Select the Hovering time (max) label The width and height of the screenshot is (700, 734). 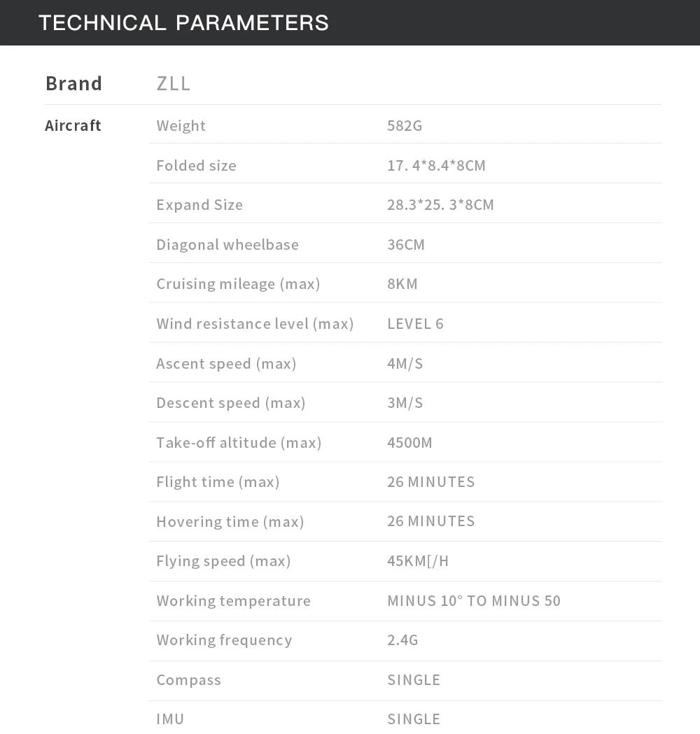(x=230, y=522)
